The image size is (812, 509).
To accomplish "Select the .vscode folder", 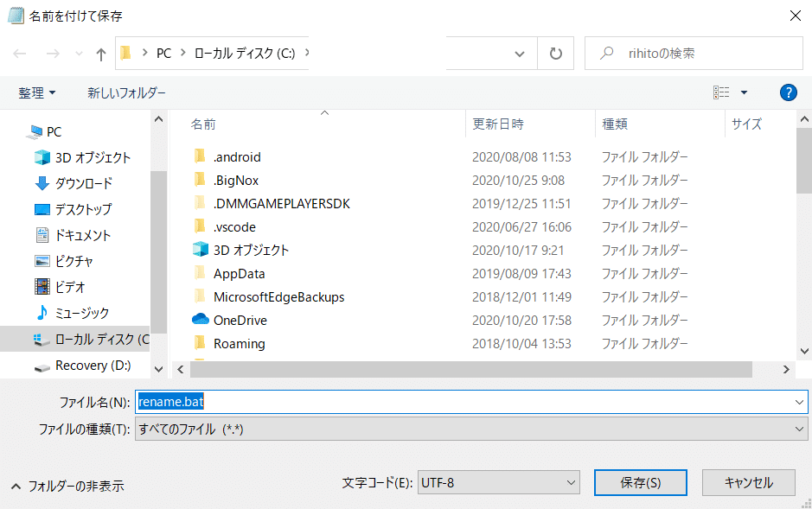I will tap(234, 227).
